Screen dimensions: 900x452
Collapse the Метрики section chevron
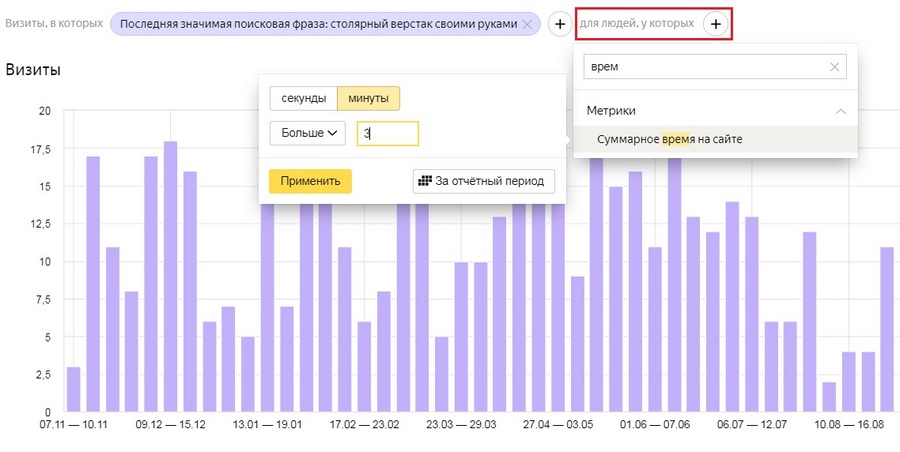pyautogui.click(x=841, y=111)
